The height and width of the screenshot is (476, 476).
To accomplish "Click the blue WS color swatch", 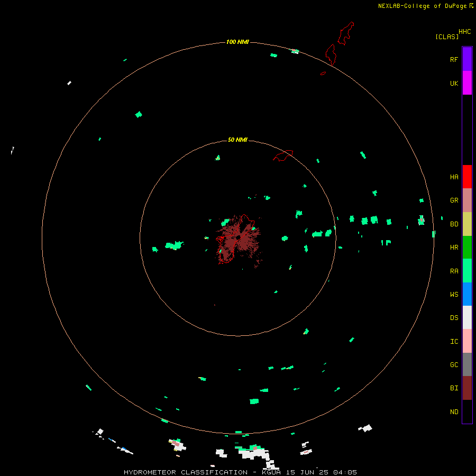I will [x=467, y=294].
